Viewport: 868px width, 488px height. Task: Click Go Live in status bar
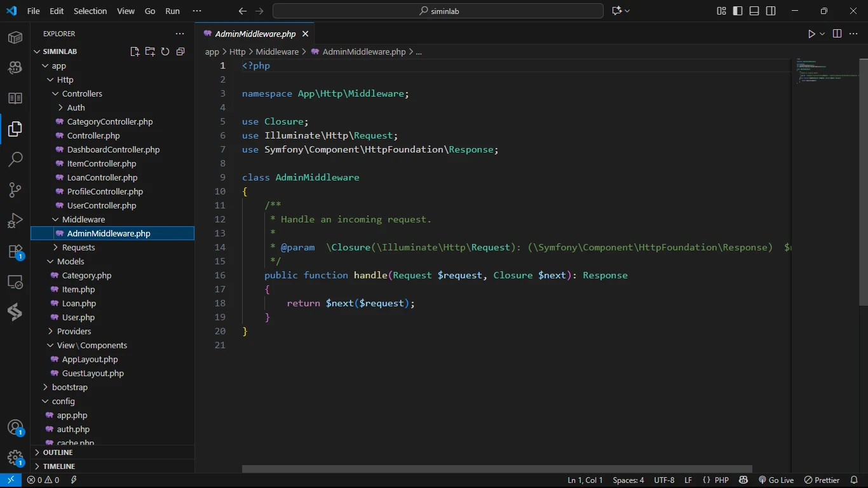point(776,480)
